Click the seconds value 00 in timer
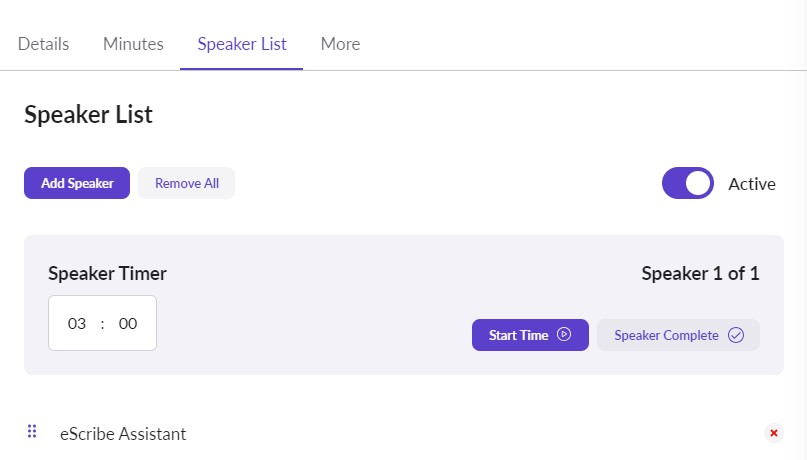Image resolution: width=807 pixels, height=460 pixels. coord(128,324)
